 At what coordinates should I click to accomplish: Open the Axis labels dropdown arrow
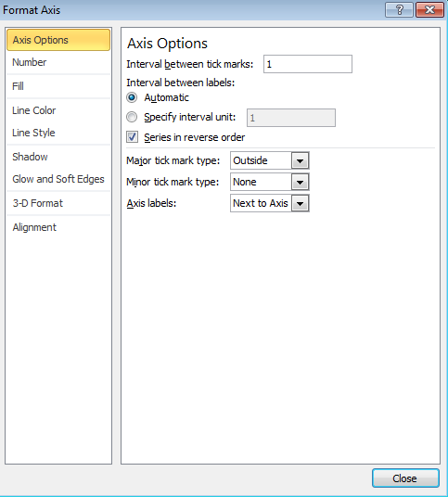coord(300,203)
